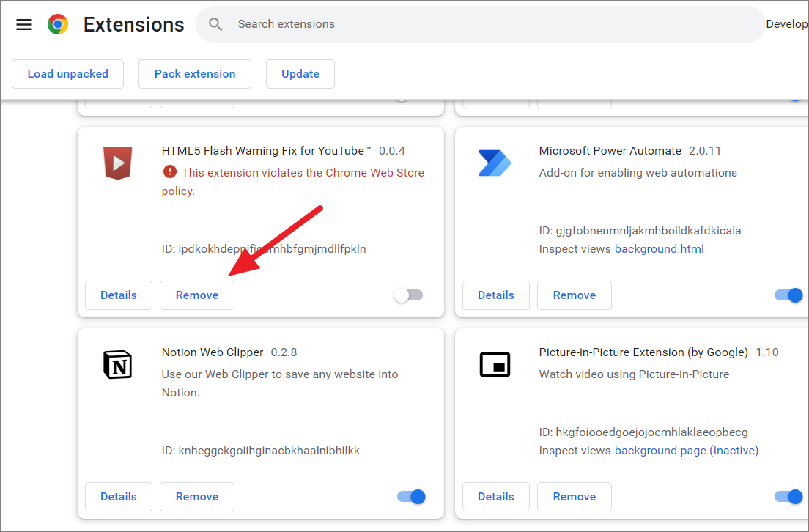Image resolution: width=809 pixels, height=532 pixels.
Task: Disable the Notion Web Clipper toggle
Action: pyautogui.click(x=411, y=497)
